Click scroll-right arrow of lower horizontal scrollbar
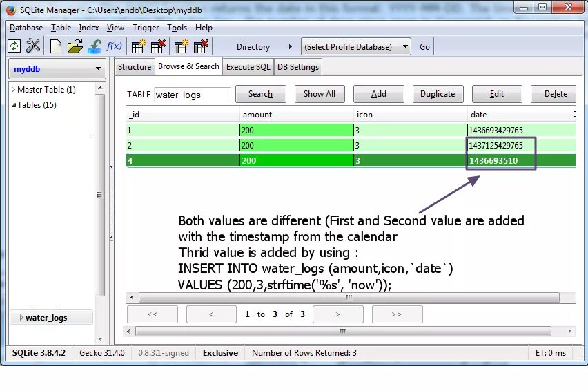The image size is (588, 391). [569, 331]
